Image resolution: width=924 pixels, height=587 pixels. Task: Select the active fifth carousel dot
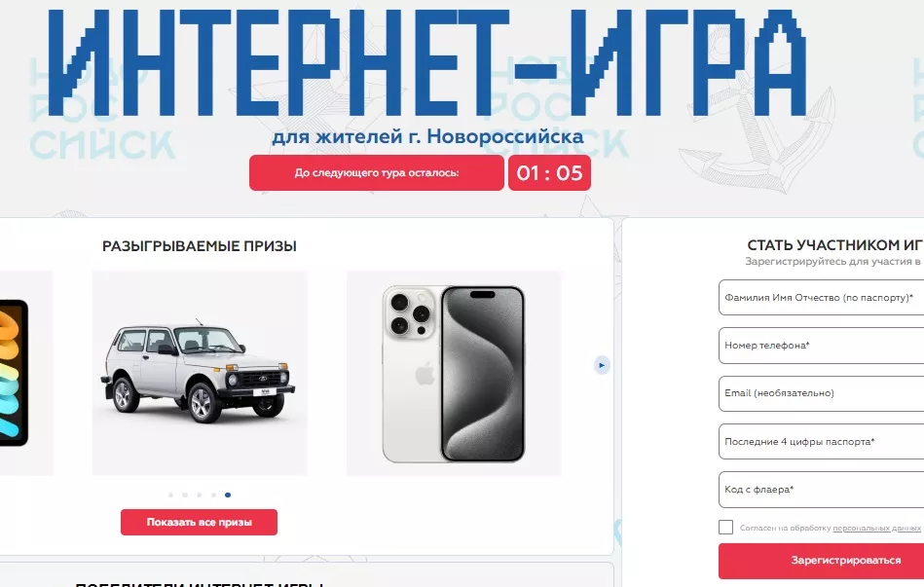click(228, 495)
